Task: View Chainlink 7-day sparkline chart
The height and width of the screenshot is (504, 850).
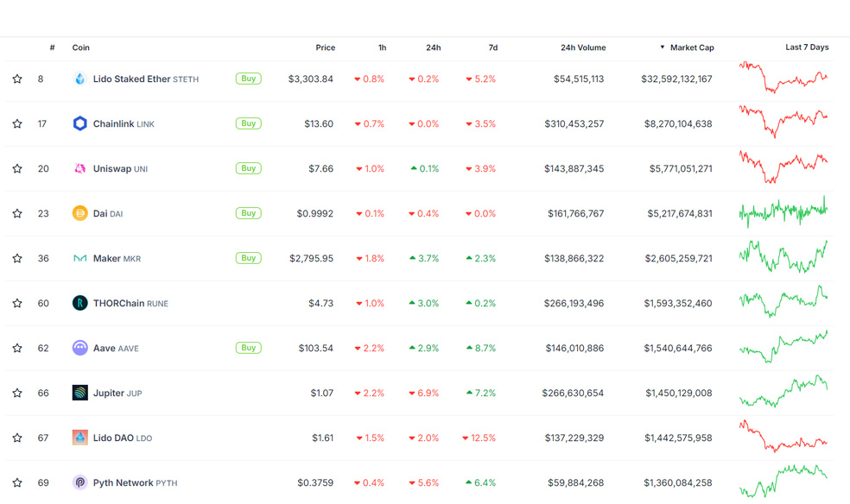Action: (783, 122)
